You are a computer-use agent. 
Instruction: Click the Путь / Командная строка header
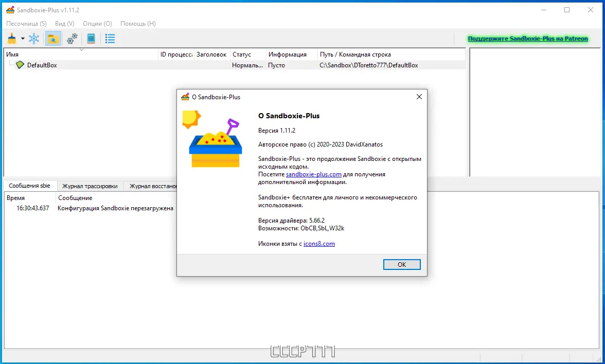(x=391, y=54)
